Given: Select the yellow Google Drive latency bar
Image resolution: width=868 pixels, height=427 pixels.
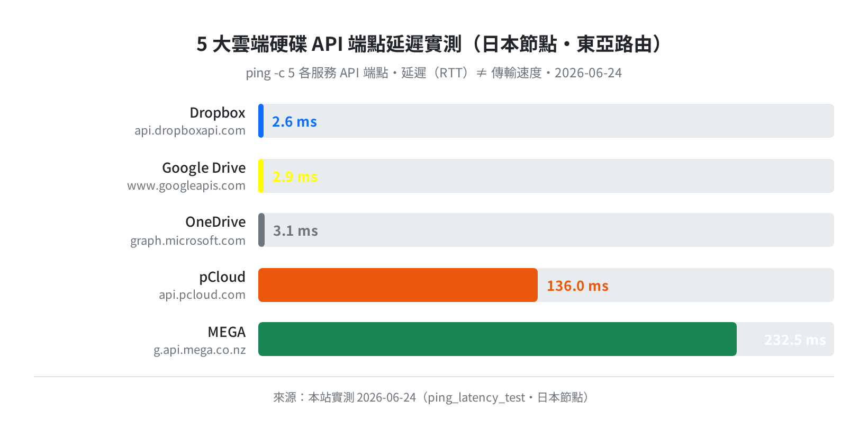Looking at the screenshot, I should pyautogui.click(x=261, y=176).
